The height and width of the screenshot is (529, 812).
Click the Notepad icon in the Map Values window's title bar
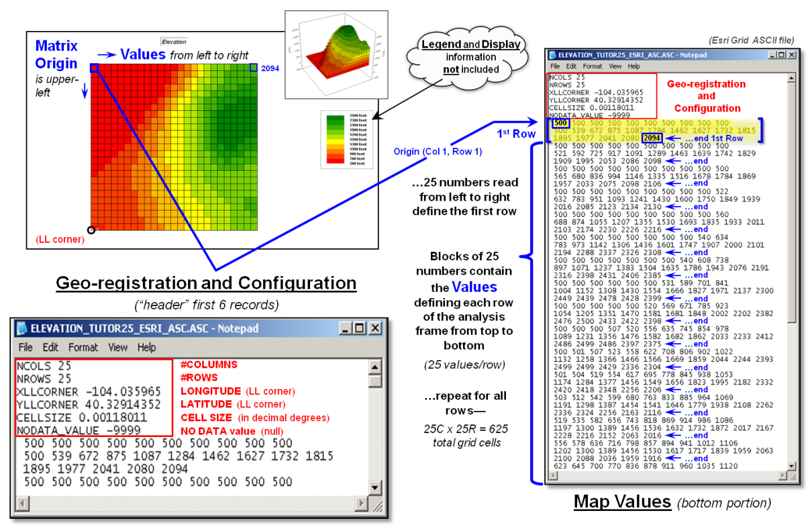pos(554,54)
